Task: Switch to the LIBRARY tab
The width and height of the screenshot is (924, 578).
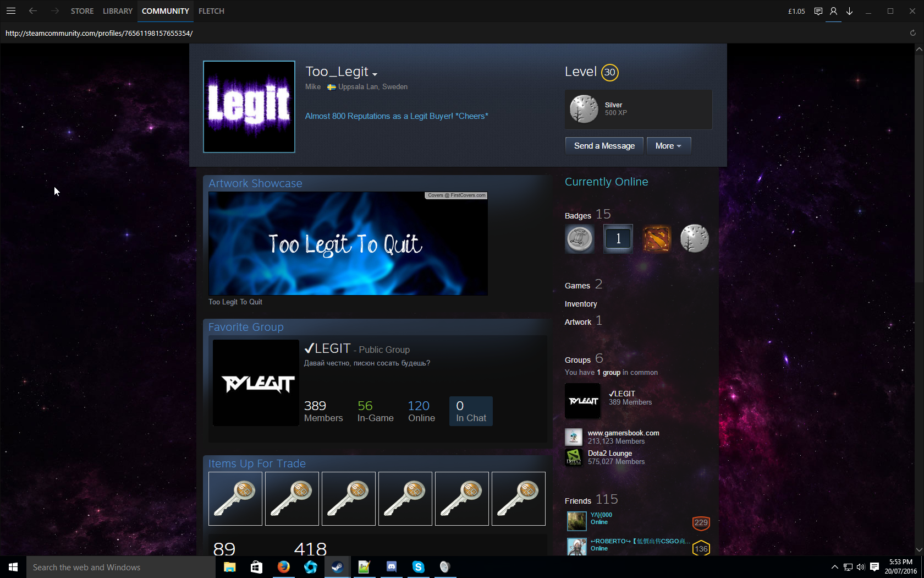Action: (x=117, y=11)
